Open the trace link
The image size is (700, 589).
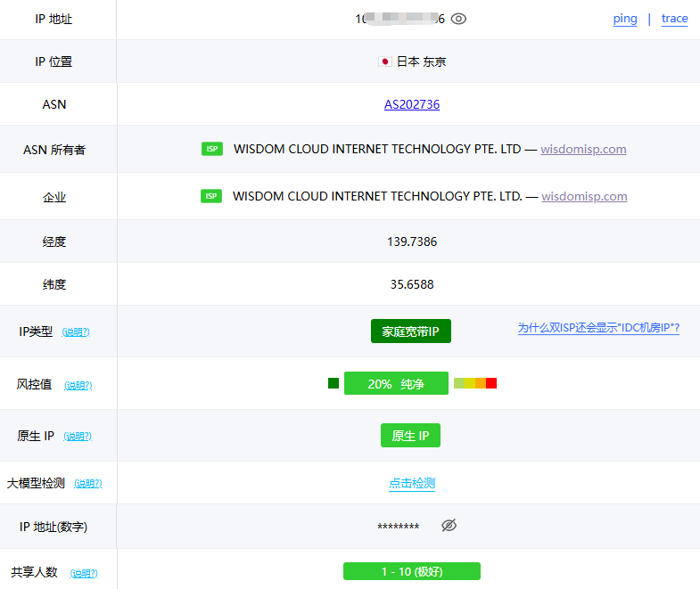(674, 19)
